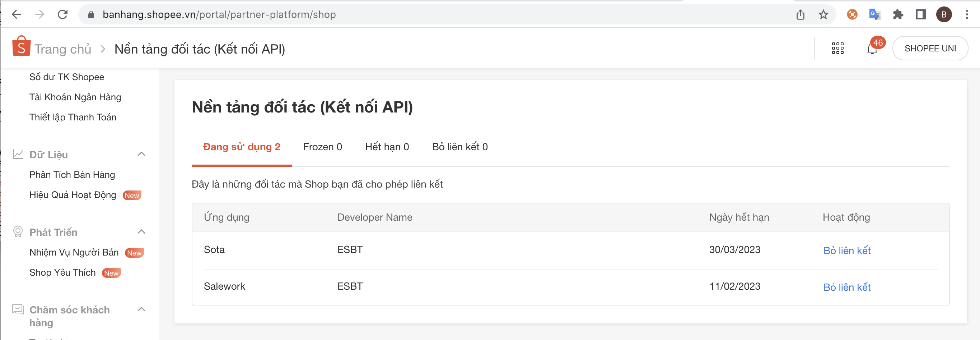Click the Shopee logo icon

point(21,47)
